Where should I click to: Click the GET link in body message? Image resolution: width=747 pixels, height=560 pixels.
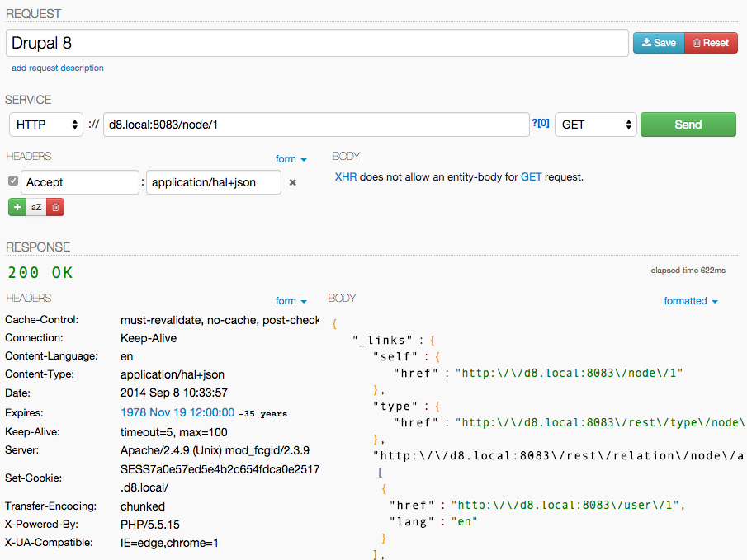pyautogui.click(x=532, y=177)
